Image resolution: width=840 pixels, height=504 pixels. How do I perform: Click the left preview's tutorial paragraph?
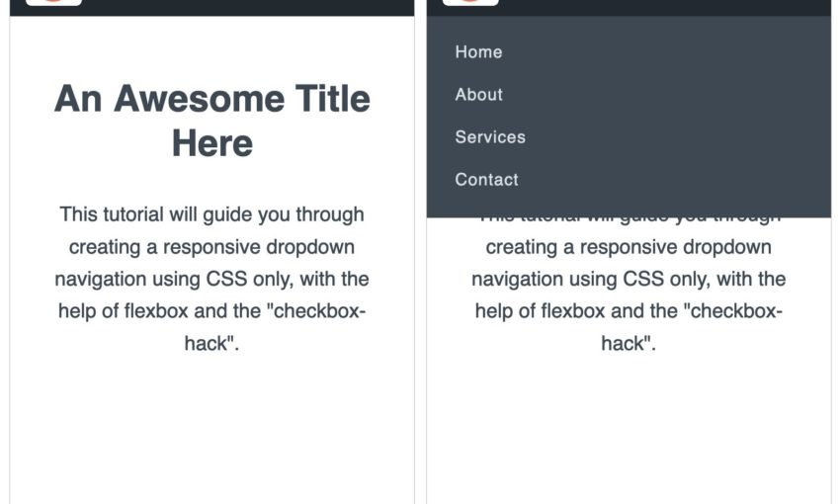pos(211,279)
